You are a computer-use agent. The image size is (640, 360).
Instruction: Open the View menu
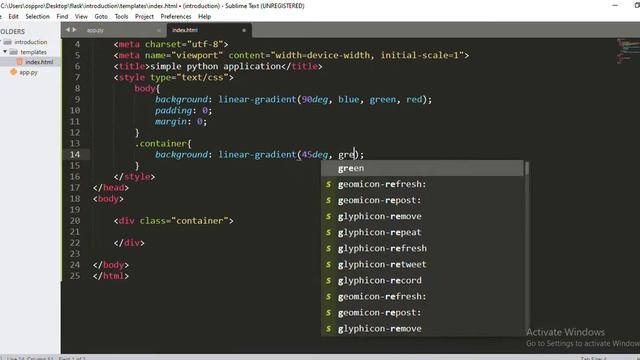tap(81, 17)
